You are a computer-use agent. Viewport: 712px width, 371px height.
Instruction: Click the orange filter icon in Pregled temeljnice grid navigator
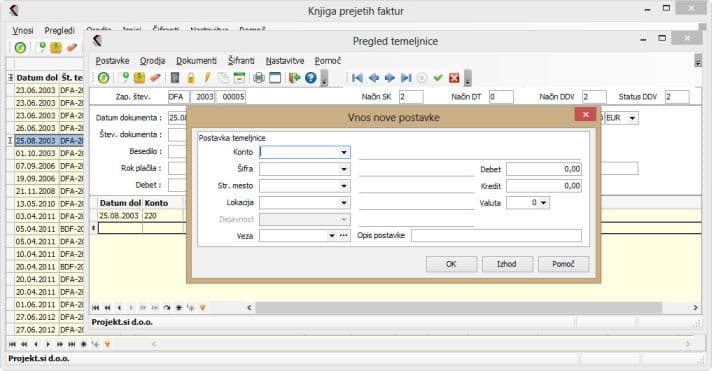pos(203,308)
